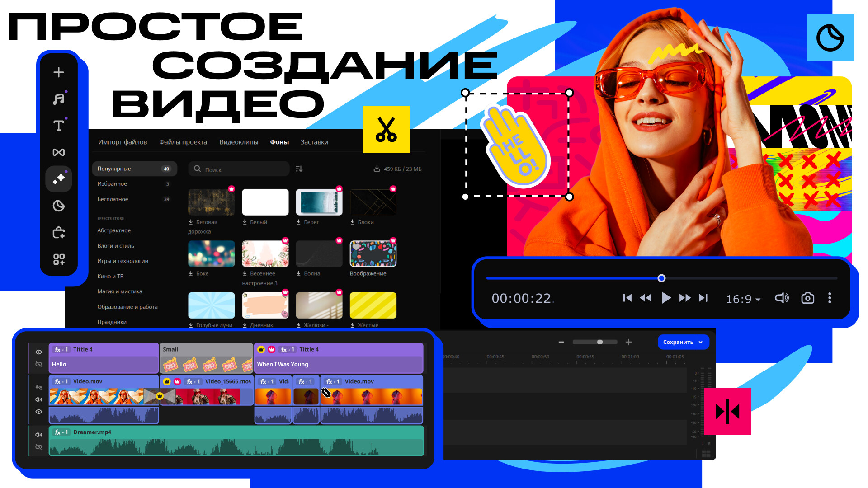Switch to the Видеоклипы tab
This screenshot has width=868, height=488.
click(x=239, y=142)
